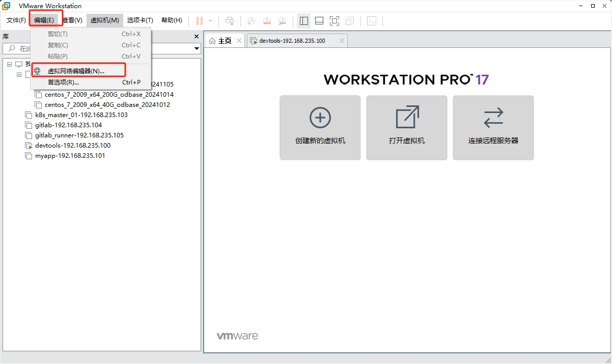612x364 pixels.
Task: Toggle the library sidebar view icon
Action: pyautogui.click(x=304, y=21)
